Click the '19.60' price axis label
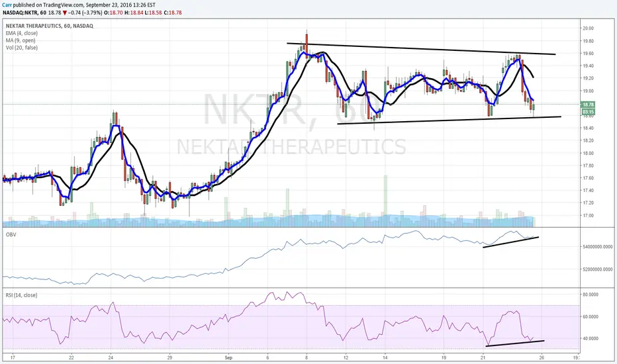Image resolution: width=617 pixels, height=364 pixels. [x=589, y=54]
